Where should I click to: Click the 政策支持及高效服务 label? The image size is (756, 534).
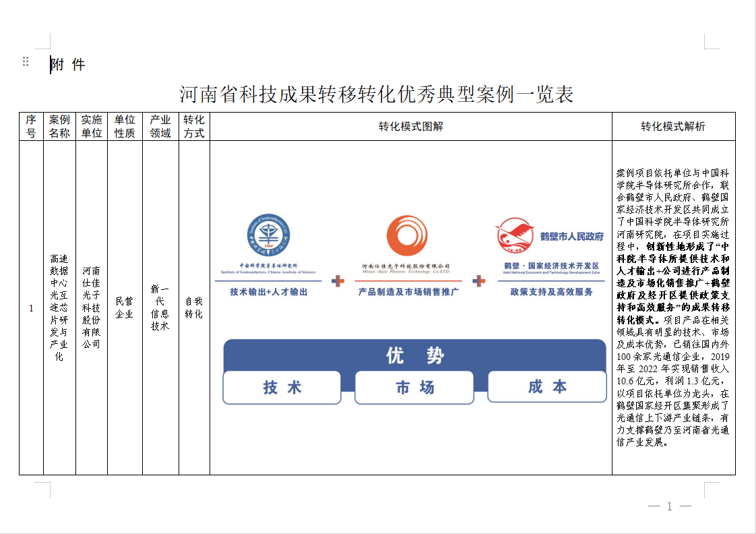click(x=552, y=292)
